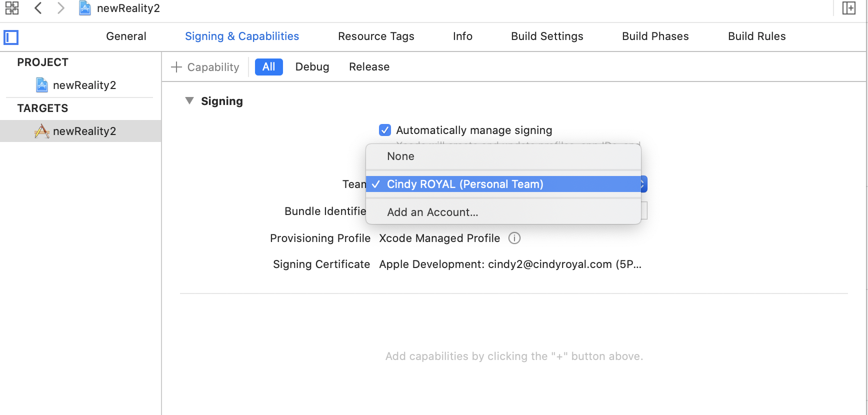Select Cindy ROYAL (Personal Team)
This screenshot has width=868, height=415.
click(464, 184)
